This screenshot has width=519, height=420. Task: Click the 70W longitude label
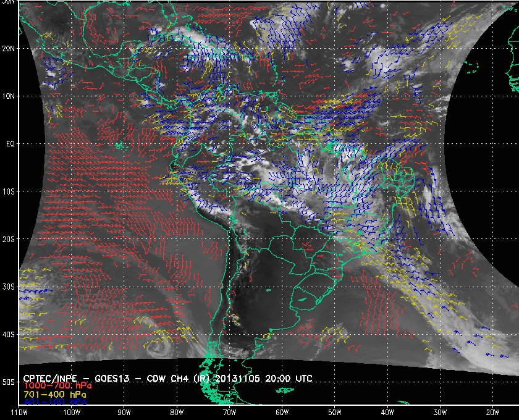[229, 412]
